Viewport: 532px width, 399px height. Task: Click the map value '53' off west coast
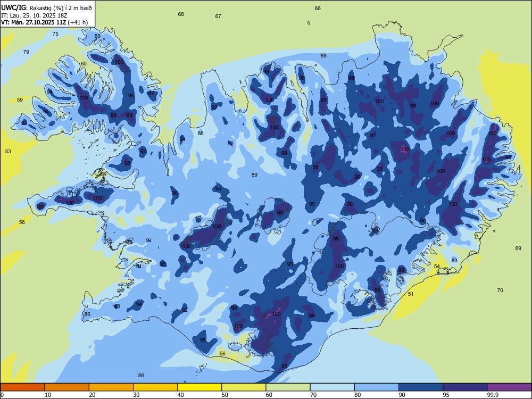[8, 151]
